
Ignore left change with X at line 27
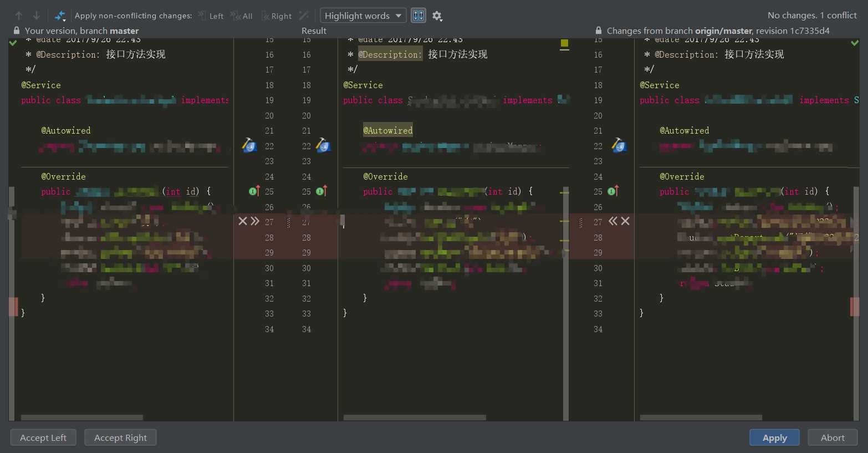[x=243, y=221]
